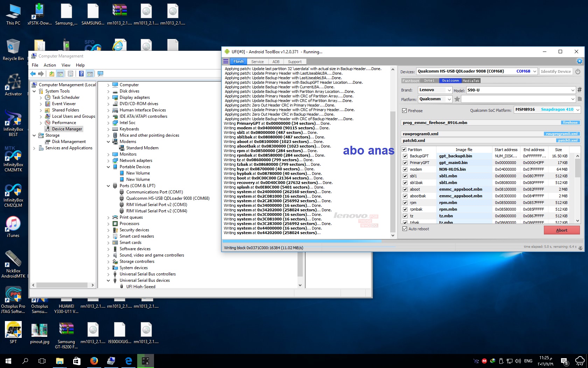This screenshot has height=368, width=588.
Task: Click the flashing progress bar
Action: coord(402,241)
